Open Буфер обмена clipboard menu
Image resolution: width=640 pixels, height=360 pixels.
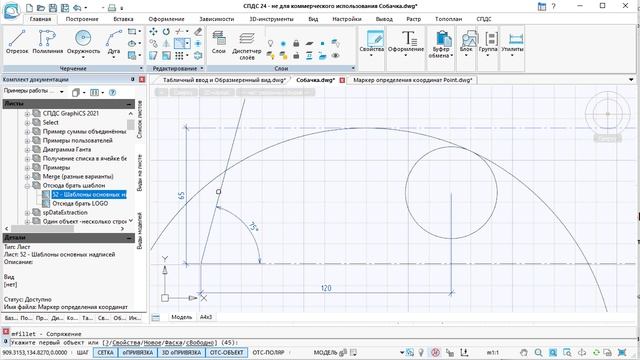441,44
